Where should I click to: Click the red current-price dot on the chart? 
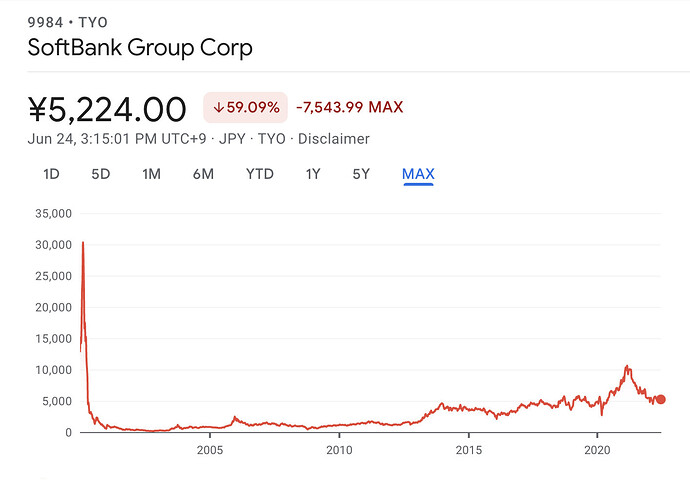660,399
